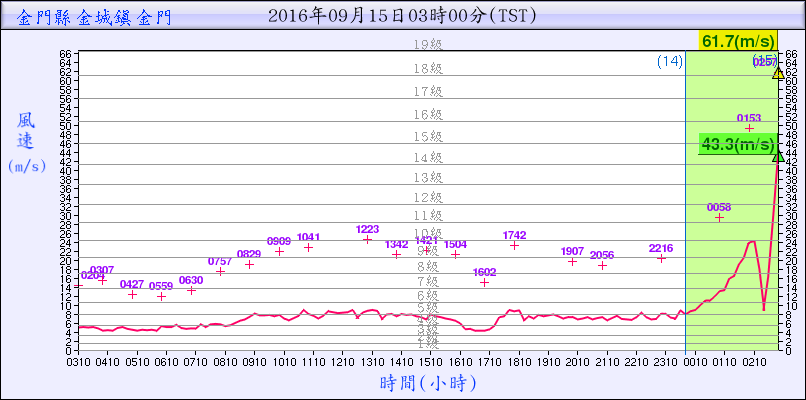Pick the gust marker labeled 1602
806x400 pixels.
click(x=485, y=282)
